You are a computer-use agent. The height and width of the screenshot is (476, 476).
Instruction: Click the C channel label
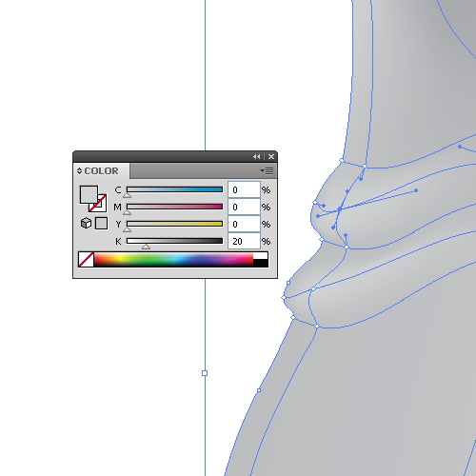[118, 190]
